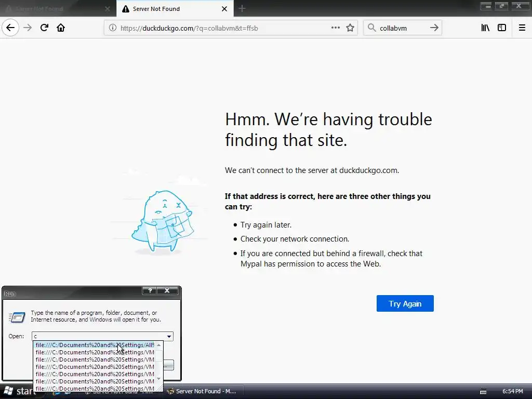
Task: Restore down the browser window
Action: [501, 6]
